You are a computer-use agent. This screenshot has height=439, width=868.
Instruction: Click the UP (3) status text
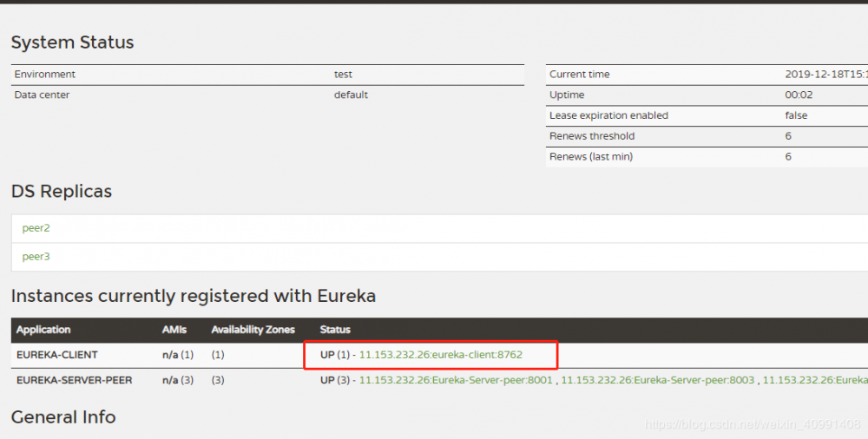335,380
